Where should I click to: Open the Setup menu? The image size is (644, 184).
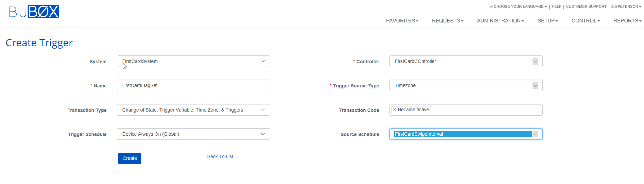coord(548,21)
